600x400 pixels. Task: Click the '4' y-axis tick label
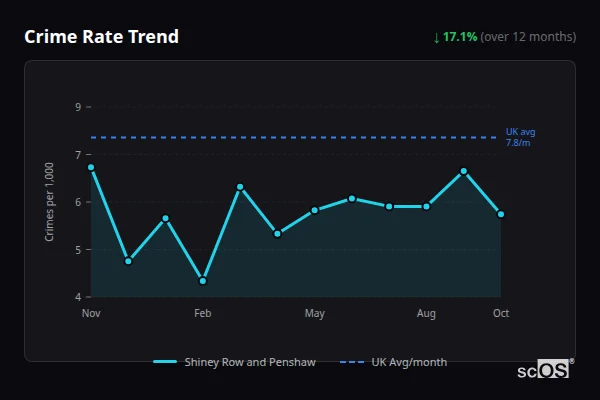point(78,297)
